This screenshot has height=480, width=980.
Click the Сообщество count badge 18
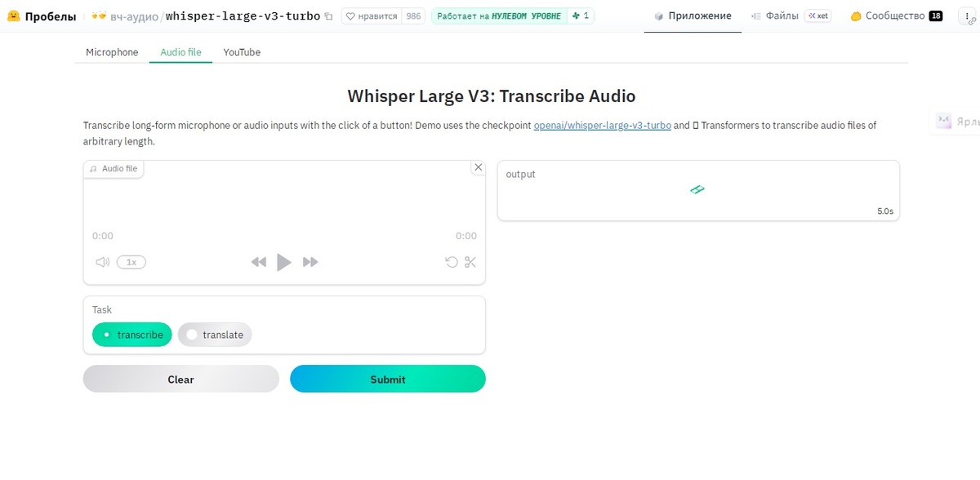936,16
